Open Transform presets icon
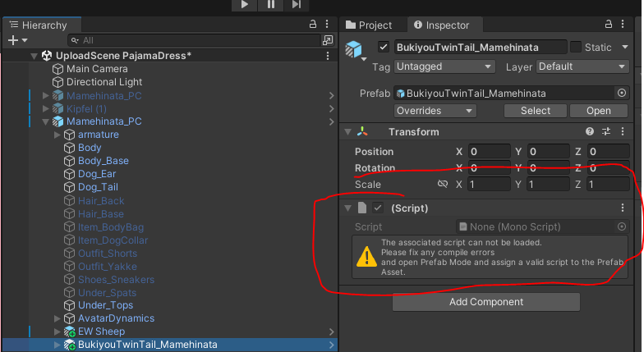 point(606,131)
